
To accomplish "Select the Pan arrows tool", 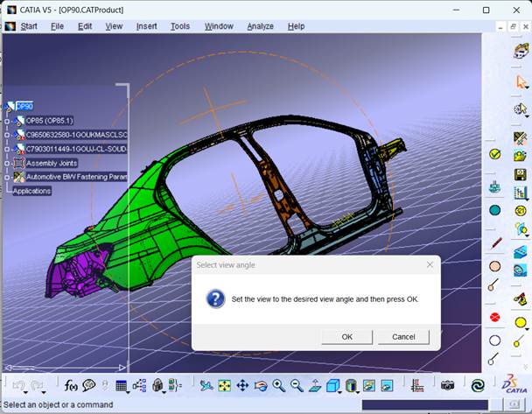I will (x=242, y=386).
